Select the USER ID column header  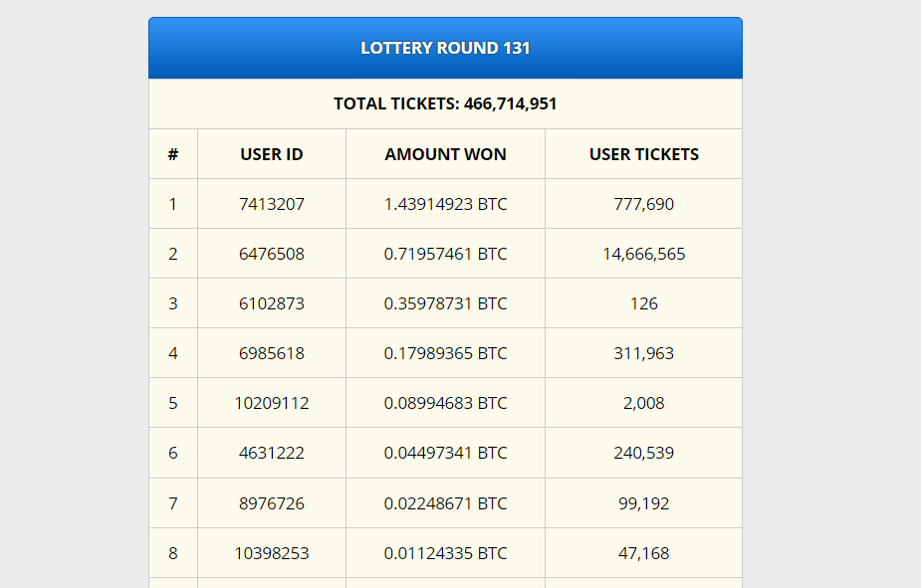click(272, 154)
